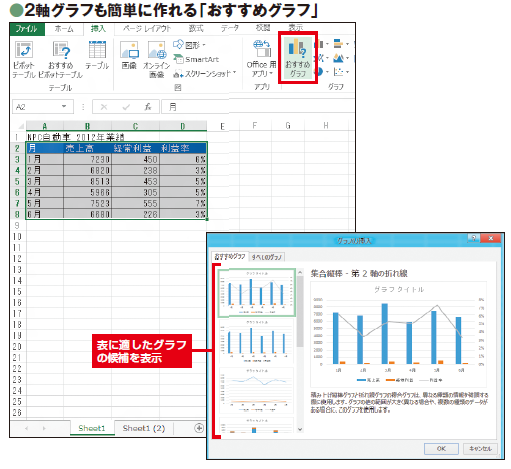Click the Select All corner of the sheet
This screenshot has width=511, height=469.
point(20,126)
